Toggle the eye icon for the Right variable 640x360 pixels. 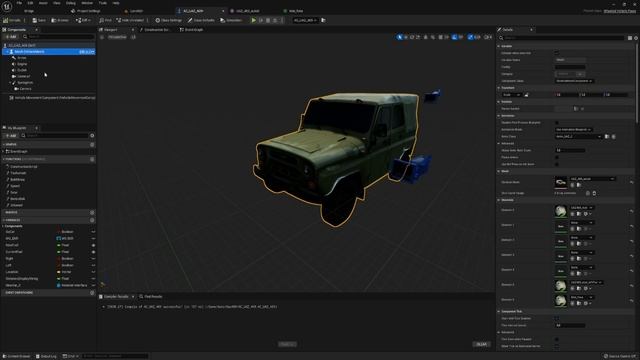coord(93,259)
